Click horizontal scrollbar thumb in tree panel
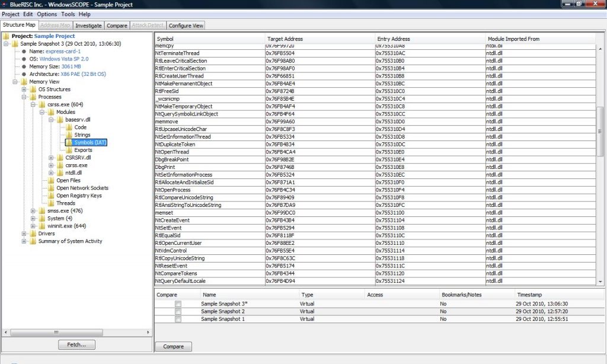The width and height of the screenshot is (607, 364). click(56, 332)
